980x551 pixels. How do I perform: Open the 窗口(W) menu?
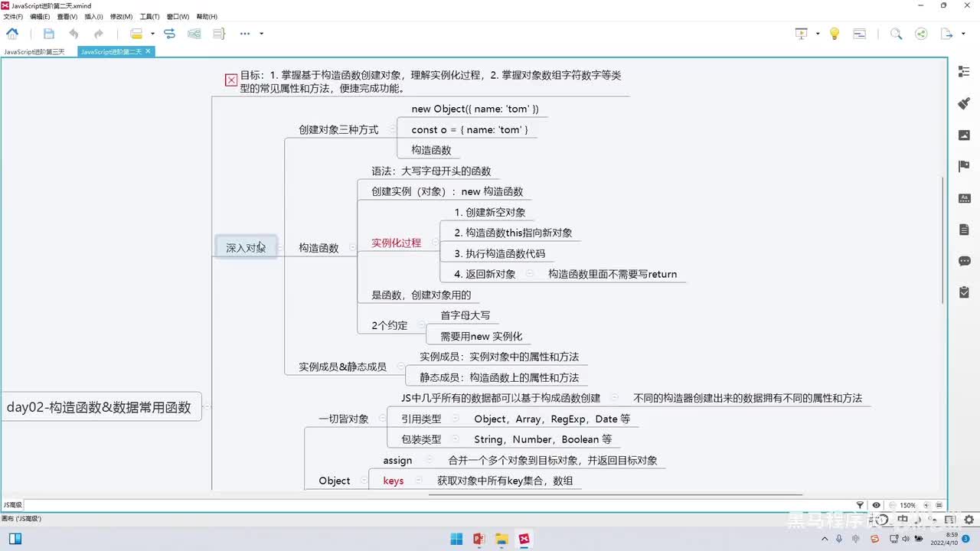178,16
